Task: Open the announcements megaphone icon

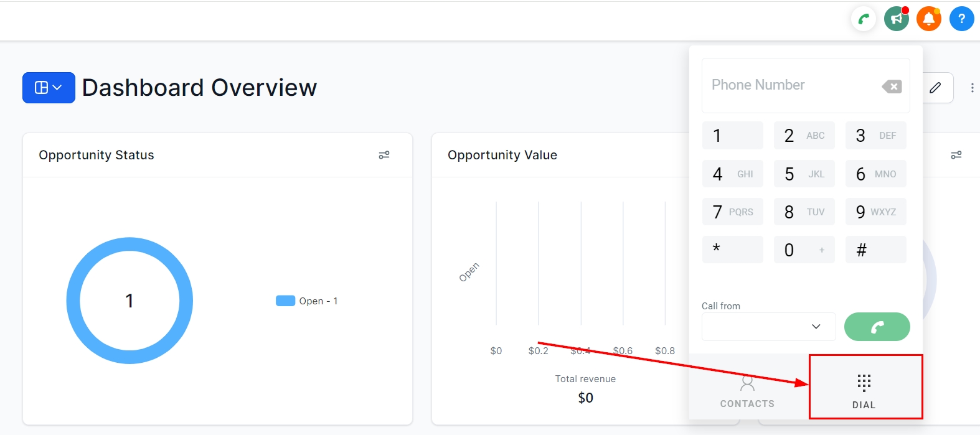Action: tap(897, 19)
